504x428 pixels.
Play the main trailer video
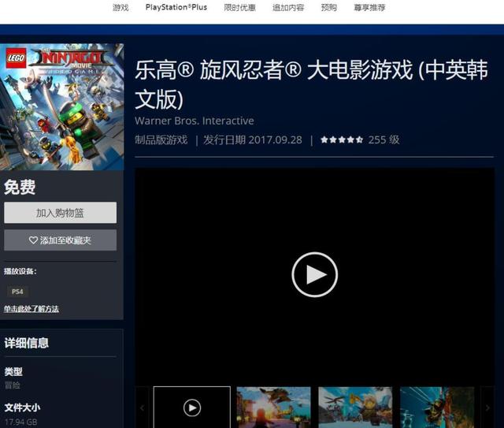click(315, 274)
